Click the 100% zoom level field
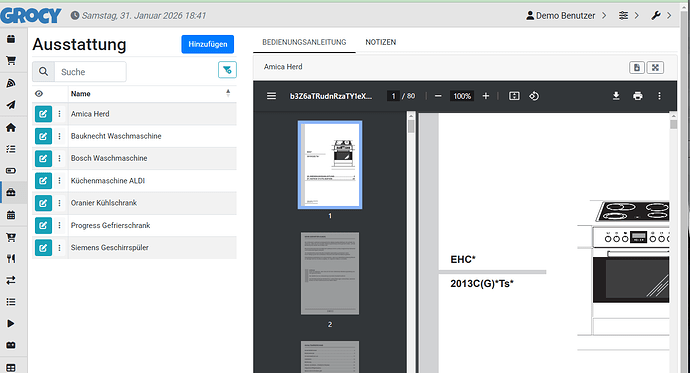This screenshot has height=373, width=690. coord(462,96)
